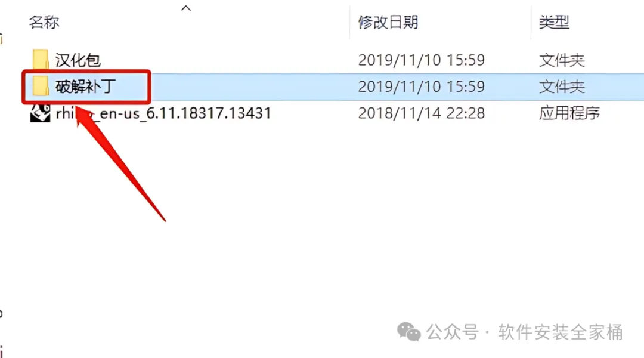Image resolution: width=644 pixels, height=358 pixels.
Task: Click the 公众号 软件安装全家桶 watermark text
Action: 525,332
